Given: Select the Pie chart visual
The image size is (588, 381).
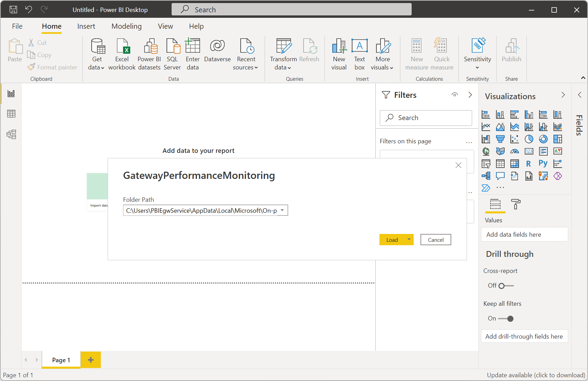Looking at the screenshot, I should click(x=529, y=139).
